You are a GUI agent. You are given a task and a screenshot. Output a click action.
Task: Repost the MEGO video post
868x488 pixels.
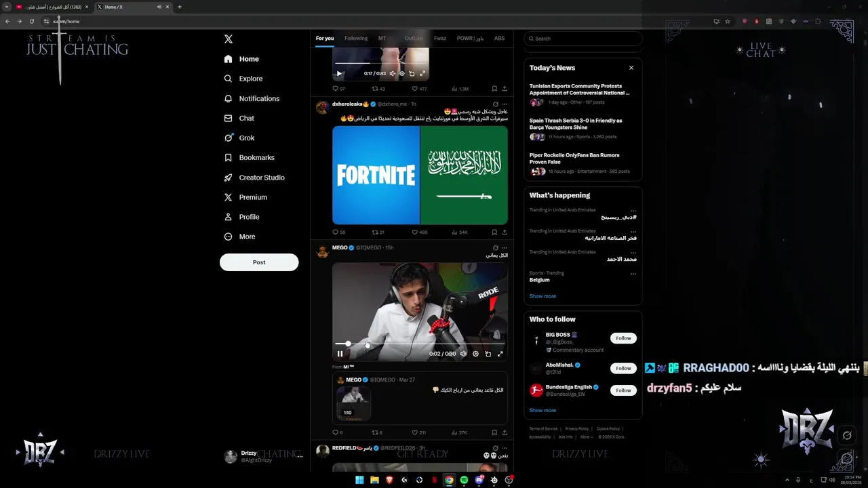click(377, 432)
